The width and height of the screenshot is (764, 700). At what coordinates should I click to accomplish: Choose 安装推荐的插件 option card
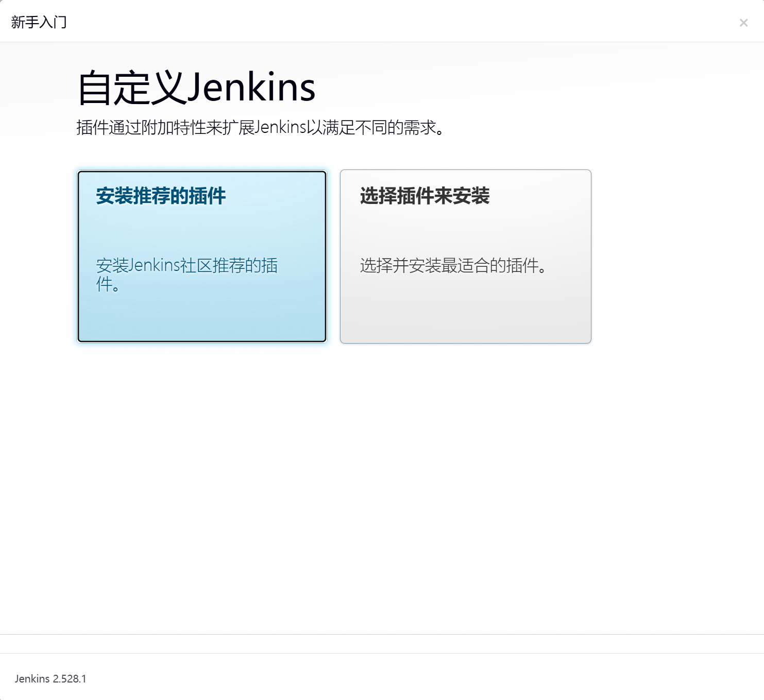tap(202, 257)
